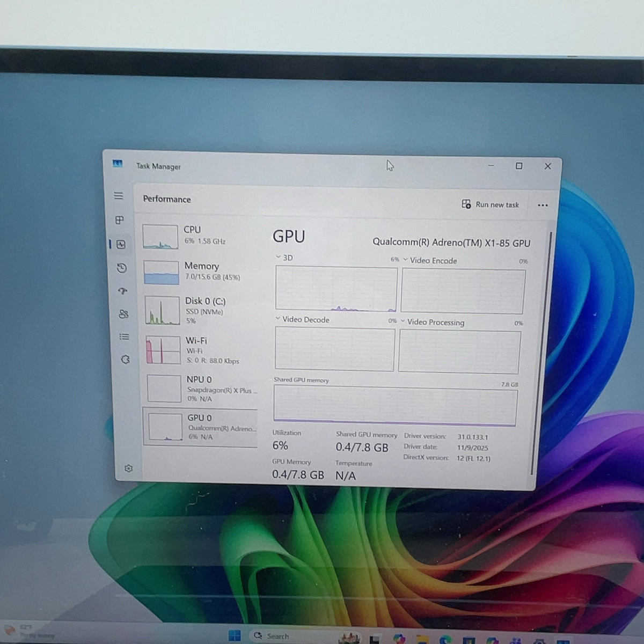Open the Task Manager hamburger navigation menu

pyautogui.click(x=119, y=196)
